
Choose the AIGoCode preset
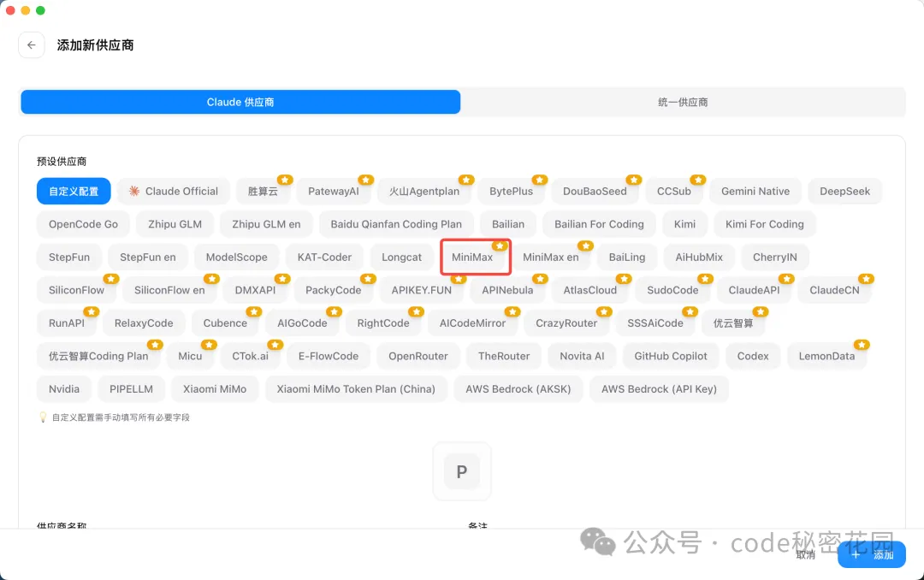pyautogui.click(x=302, y=323)
